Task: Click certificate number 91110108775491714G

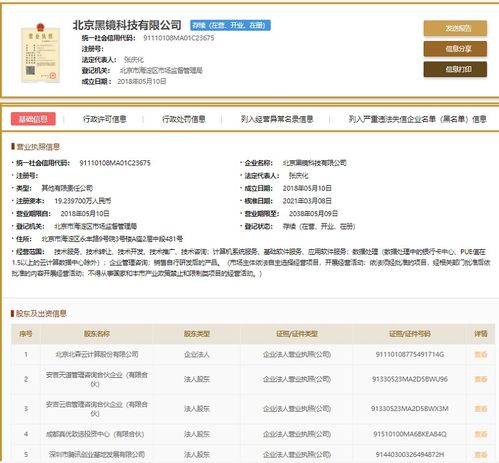Action: 410,354
